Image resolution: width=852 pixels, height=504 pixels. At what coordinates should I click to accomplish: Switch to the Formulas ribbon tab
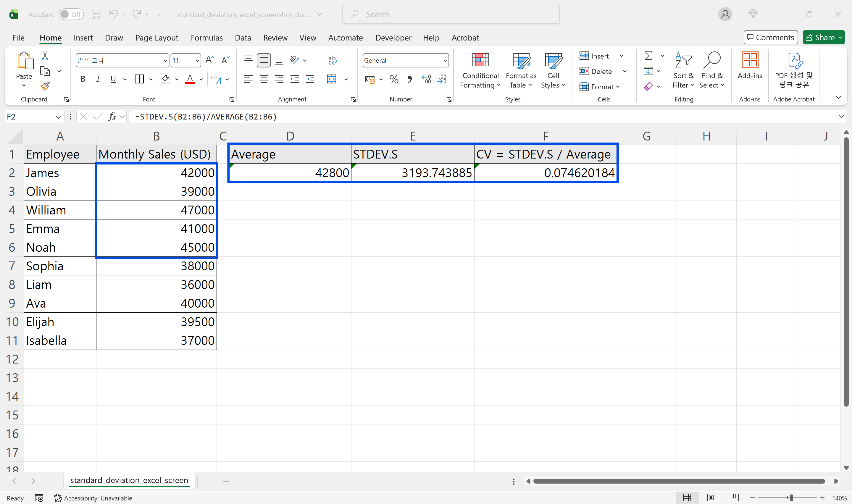point(206,38)
